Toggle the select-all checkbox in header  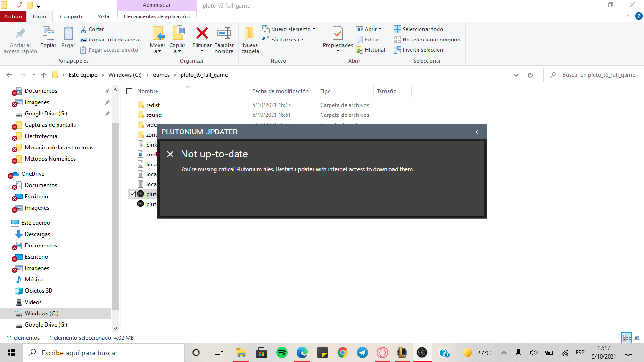pos(129,91)
